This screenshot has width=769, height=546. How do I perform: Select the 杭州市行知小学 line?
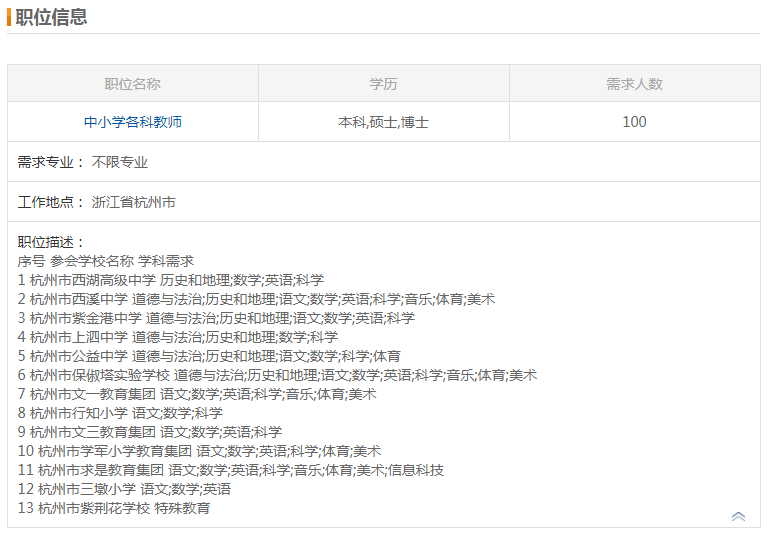pos(120,413)
